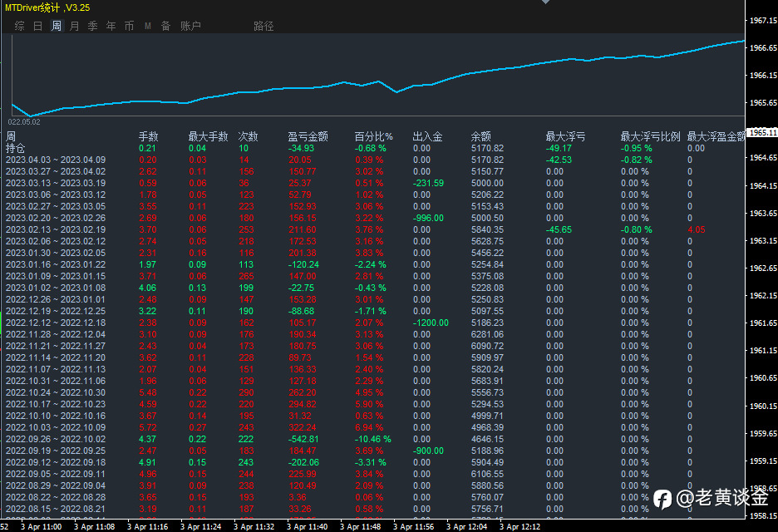778x532 pixels.
Task: Click profit amount 322.24
Action: [x=303, y=428]
